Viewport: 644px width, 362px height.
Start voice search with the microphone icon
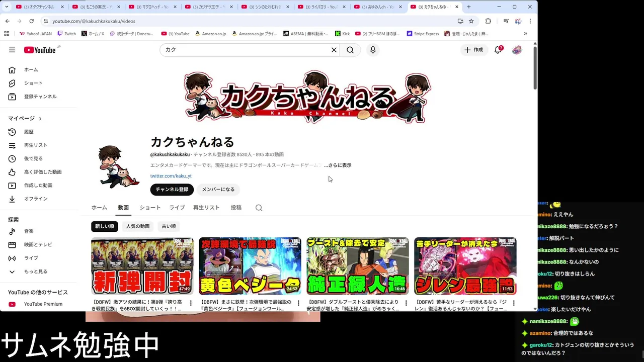(373, 50)
